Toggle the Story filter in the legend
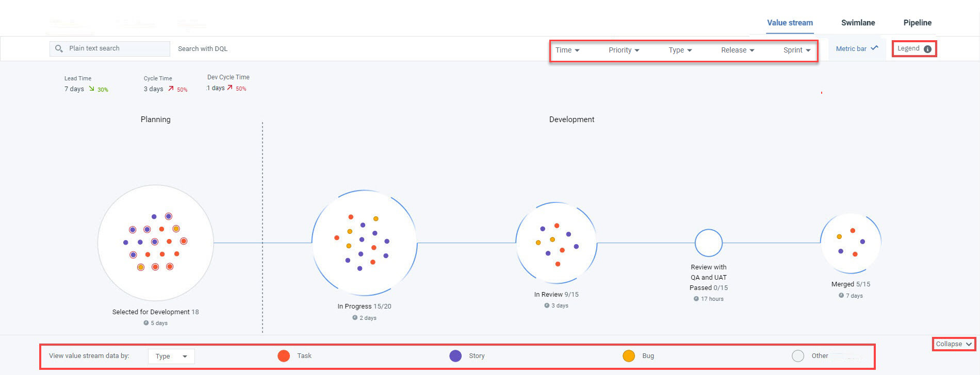The width and height of the screenshot is (980, 375). click(x=456, y=355)
